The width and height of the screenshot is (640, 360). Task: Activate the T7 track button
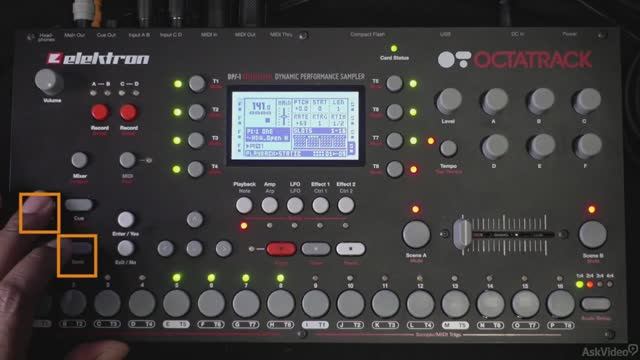394,140
